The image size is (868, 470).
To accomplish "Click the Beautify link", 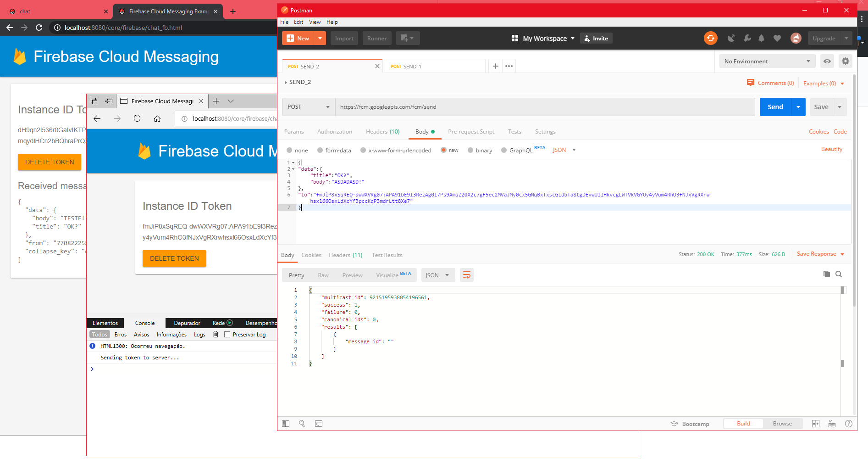I will 831,149.
